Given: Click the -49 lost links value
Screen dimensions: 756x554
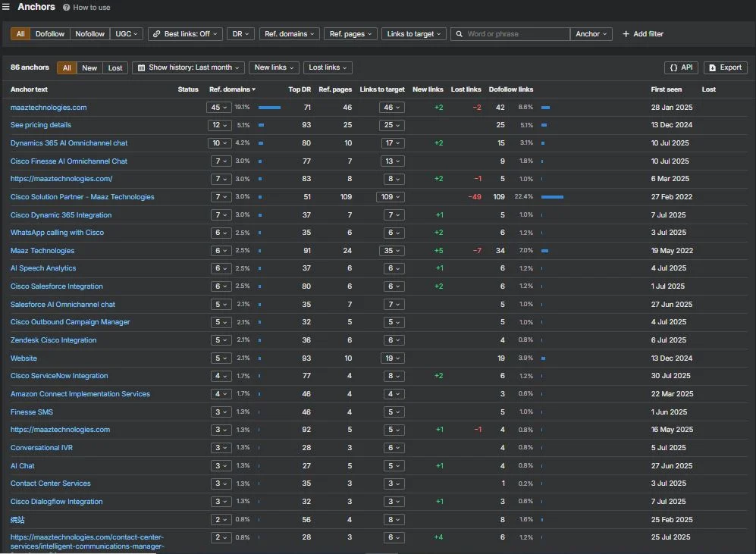Looking at the screenshot, I should click(475, 197).
